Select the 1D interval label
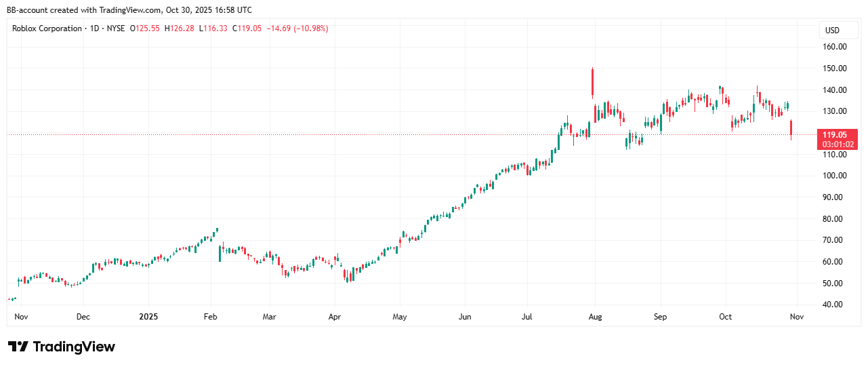 [95, 28]
